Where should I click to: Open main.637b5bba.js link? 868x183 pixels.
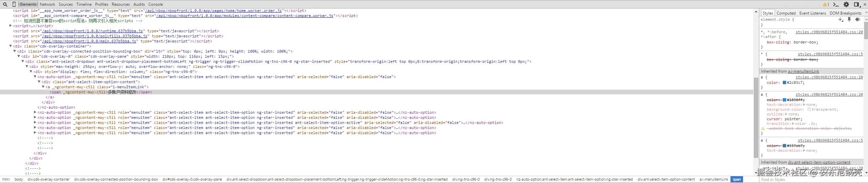click(89, 41)
